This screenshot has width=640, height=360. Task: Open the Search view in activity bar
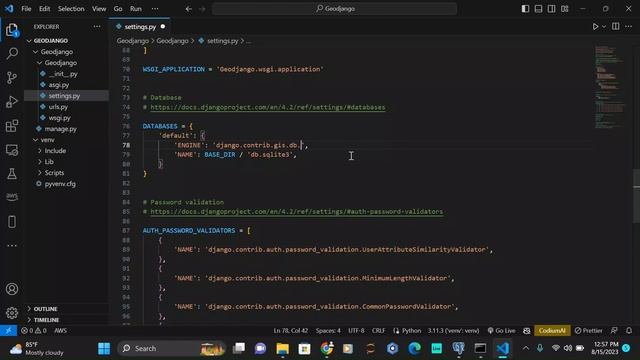point(12,53)
